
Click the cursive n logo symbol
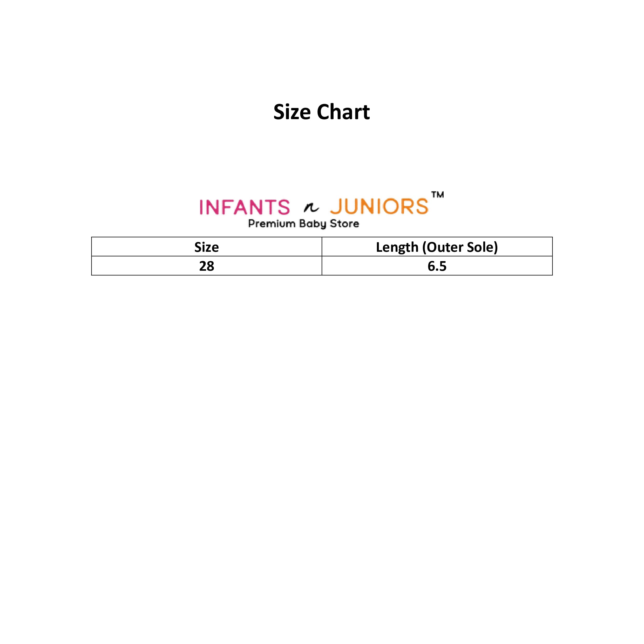click(x=311, y=208)
